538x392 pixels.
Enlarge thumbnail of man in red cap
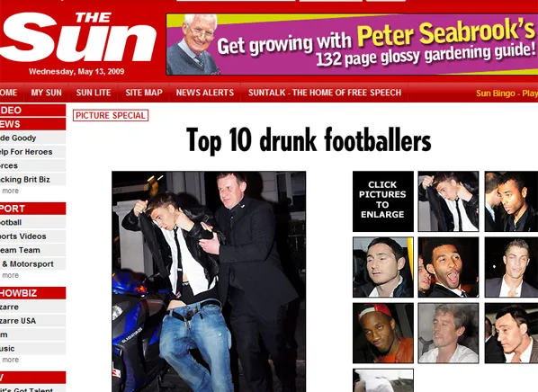(383, 333)
